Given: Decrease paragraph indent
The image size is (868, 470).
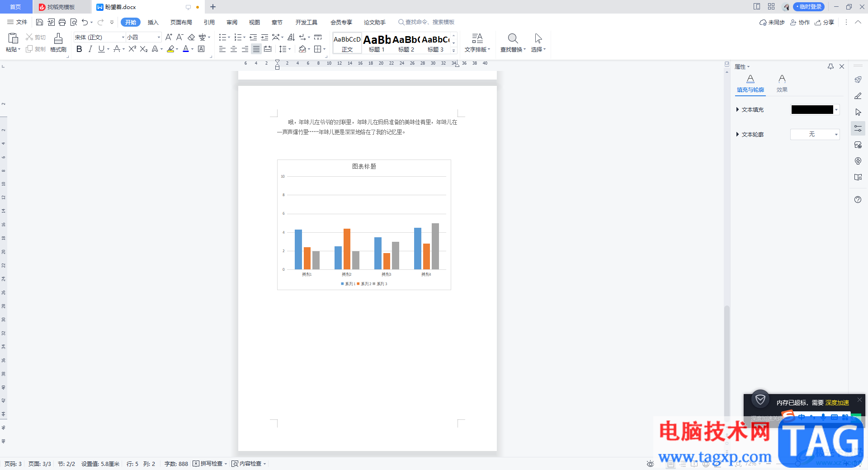Looking at the screenshot, I should [x=253, y=37].
